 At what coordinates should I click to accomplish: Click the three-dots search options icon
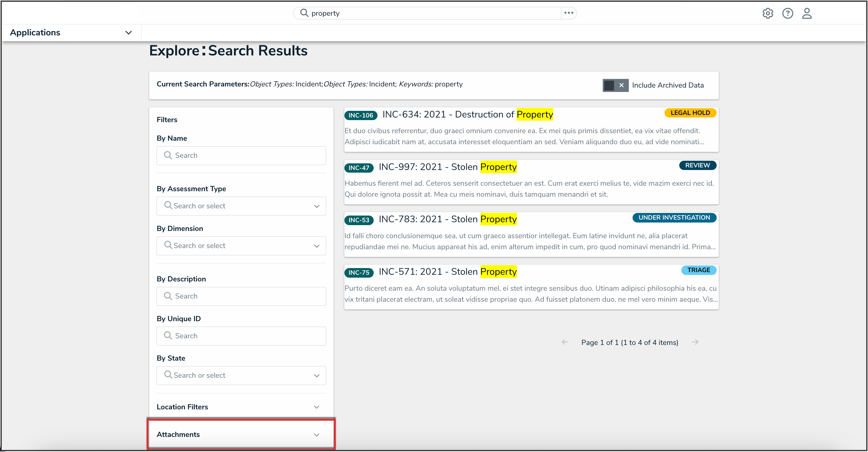[x=569, y=13]
